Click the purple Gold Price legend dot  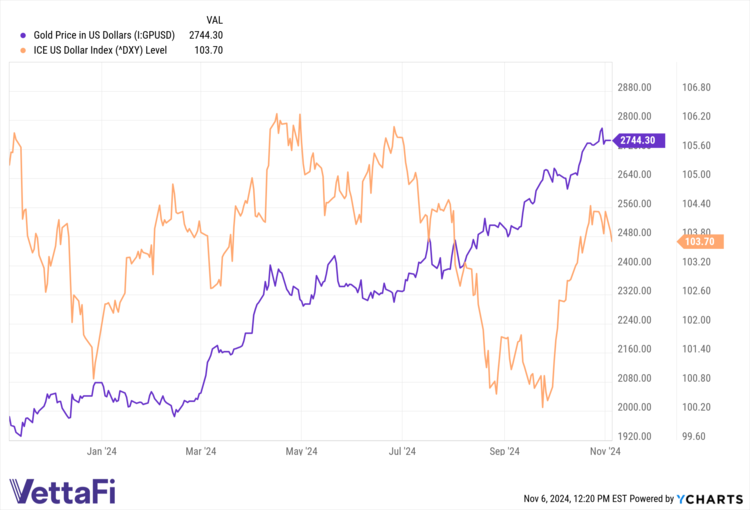(12, 36)
